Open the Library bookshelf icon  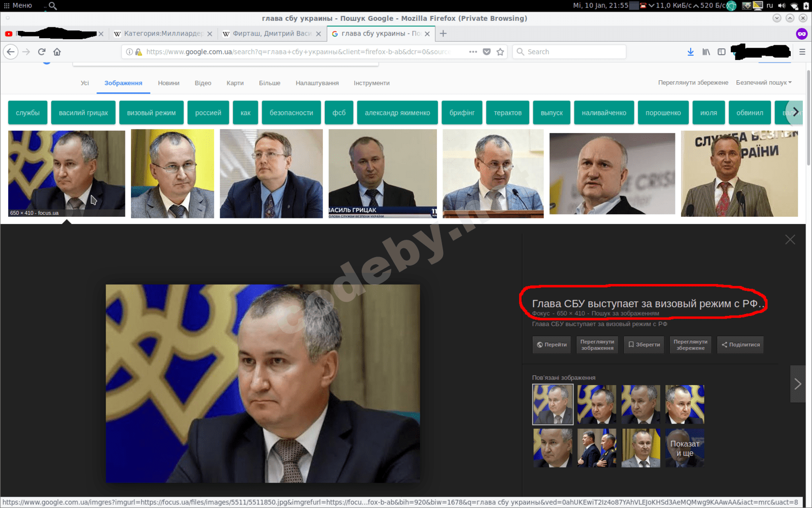(x=706, y=52)
